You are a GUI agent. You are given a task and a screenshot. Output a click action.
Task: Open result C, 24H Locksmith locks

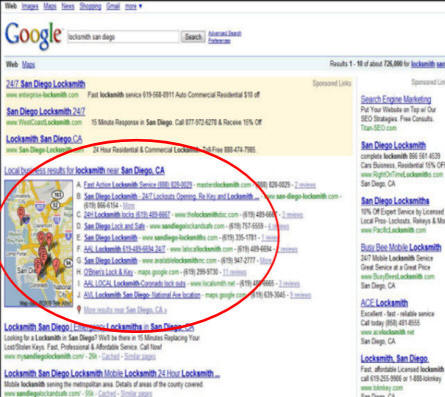(x=127, y=214)
